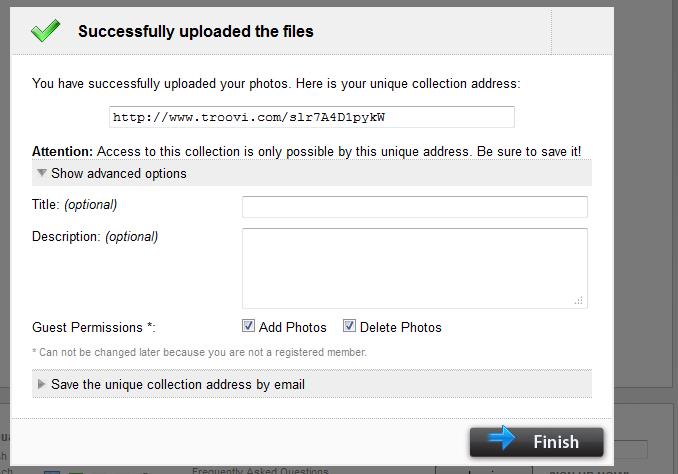Click inside the optional Description text area
Viewport: 678px width, 474px height.
coord(415,268)
